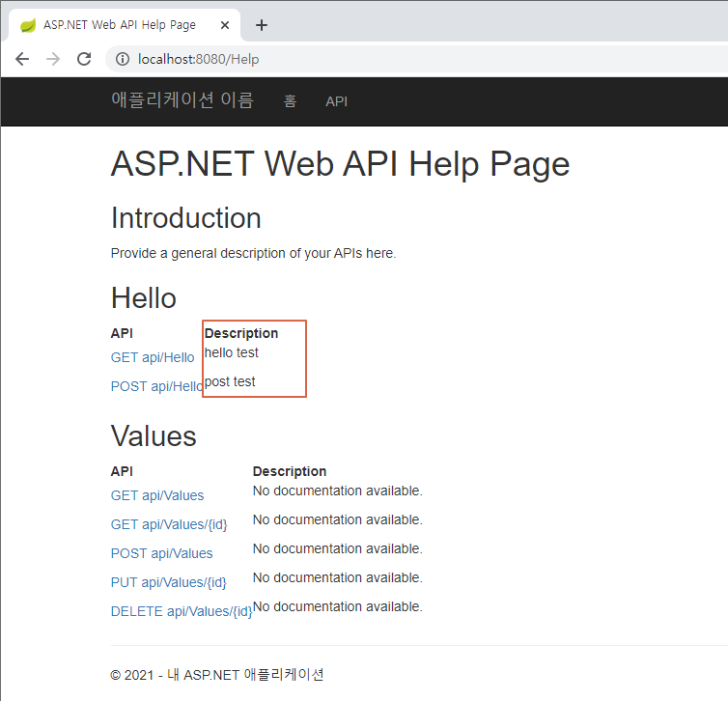Click the browser forward arrow
This screenshot has height=701, width=728.
[x=53, y=59]
